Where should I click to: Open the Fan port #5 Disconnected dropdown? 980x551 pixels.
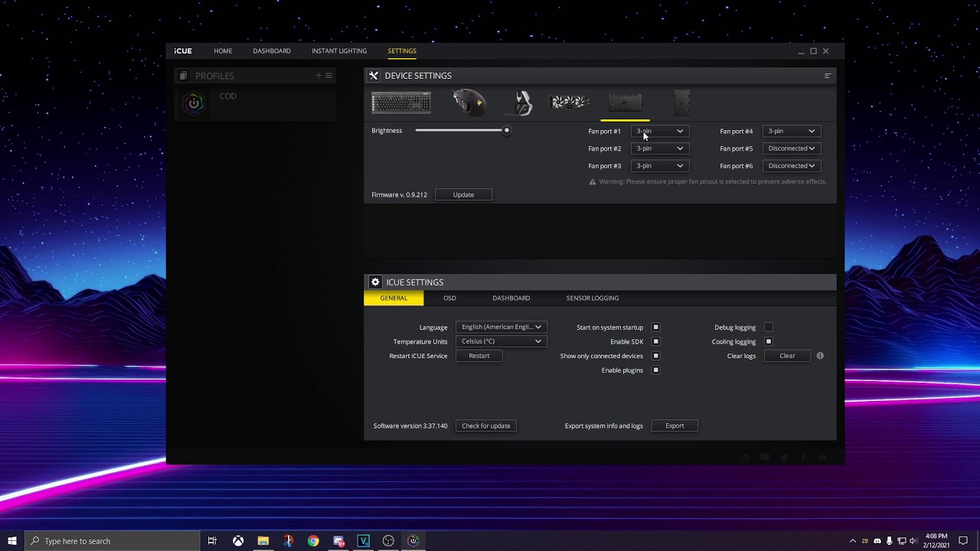coord(792,148)
